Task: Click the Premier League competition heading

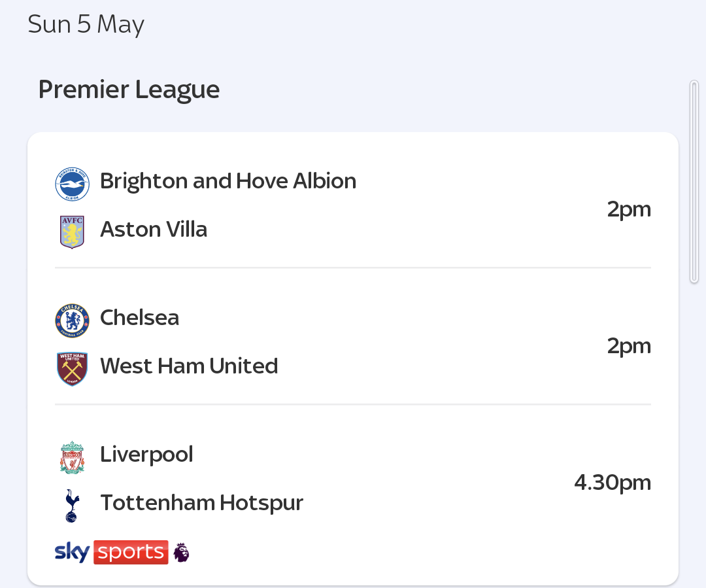Action: coord(129,90)
